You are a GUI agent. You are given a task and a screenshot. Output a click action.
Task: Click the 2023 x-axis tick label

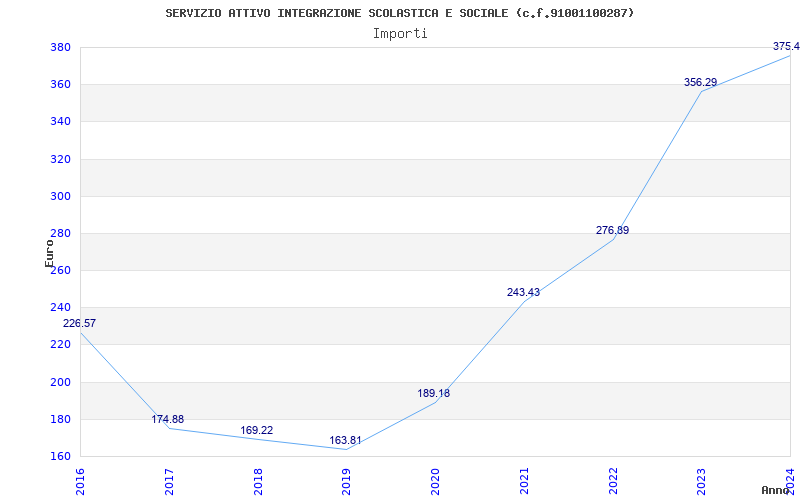click(702, 482)
